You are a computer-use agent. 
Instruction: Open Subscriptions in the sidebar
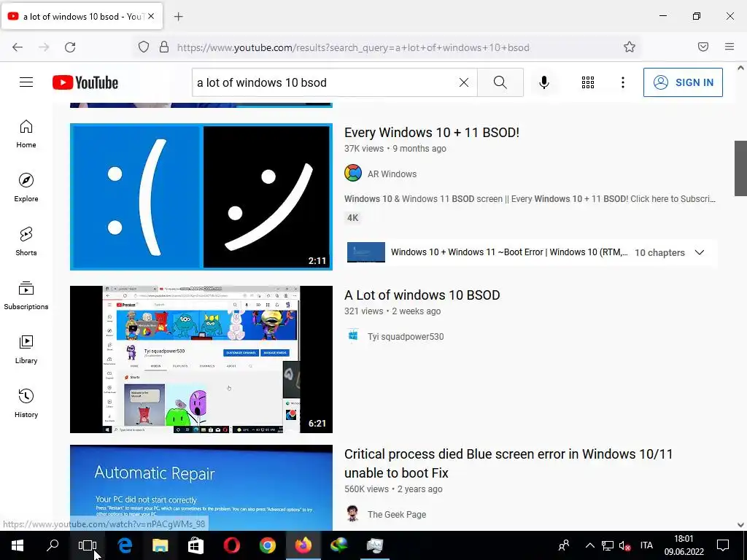click(x=26, y=295)
